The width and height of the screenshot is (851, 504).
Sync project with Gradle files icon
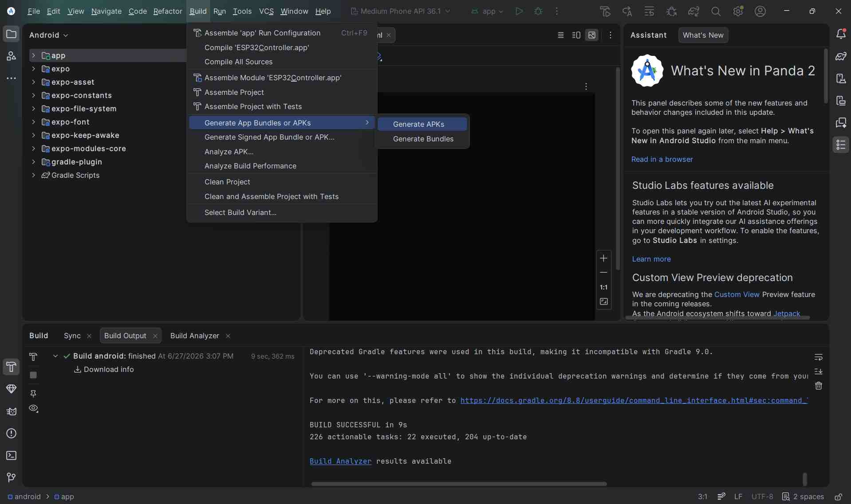point(693,11)
